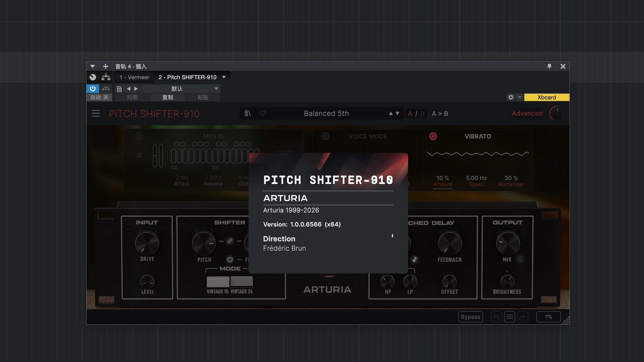Select the 2 - Pitch SHIFTER-910 tab
Image resolution: width=644 pixels, height=362 pixels.
tap(187, 77)
